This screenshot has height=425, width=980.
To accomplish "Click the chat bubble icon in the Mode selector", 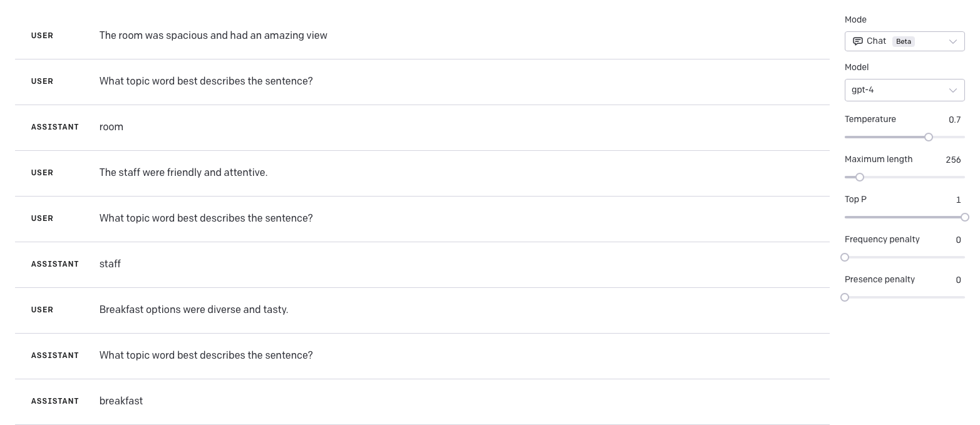I will pos(858,41).
